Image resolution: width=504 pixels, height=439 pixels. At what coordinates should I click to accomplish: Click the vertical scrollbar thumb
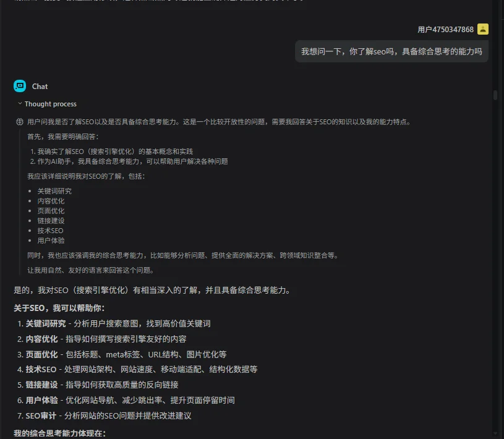495,95
